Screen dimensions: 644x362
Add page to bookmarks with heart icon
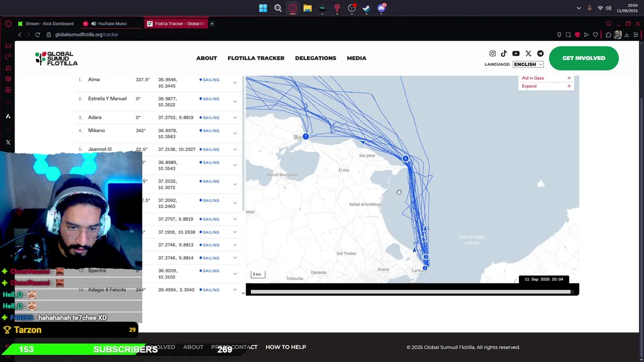[x=596, y=35]
